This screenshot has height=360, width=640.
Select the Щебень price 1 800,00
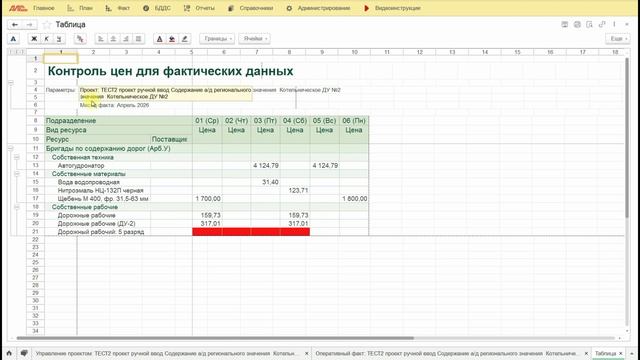tap(354, 199)
